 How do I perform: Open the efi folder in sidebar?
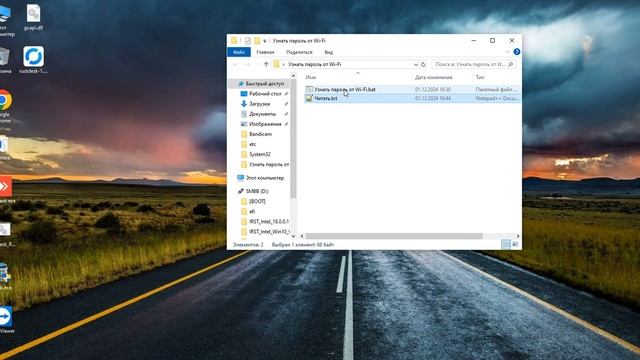[x=252, y=211]
